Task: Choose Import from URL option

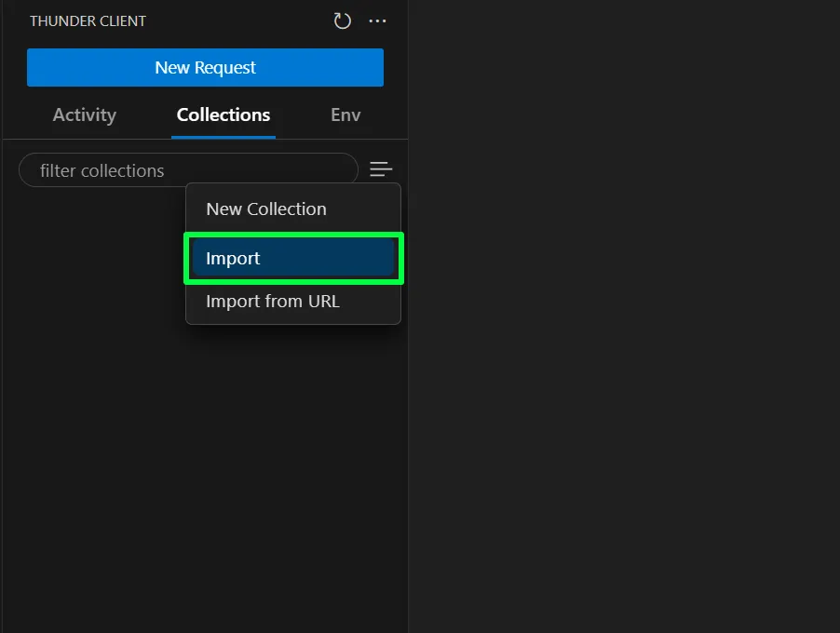Action: click(x=293, y=302)
